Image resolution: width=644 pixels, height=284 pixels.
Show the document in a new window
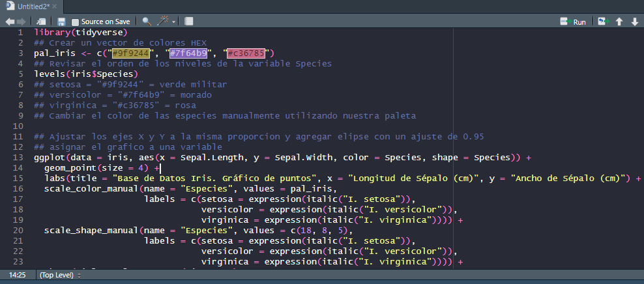(41, 21)
